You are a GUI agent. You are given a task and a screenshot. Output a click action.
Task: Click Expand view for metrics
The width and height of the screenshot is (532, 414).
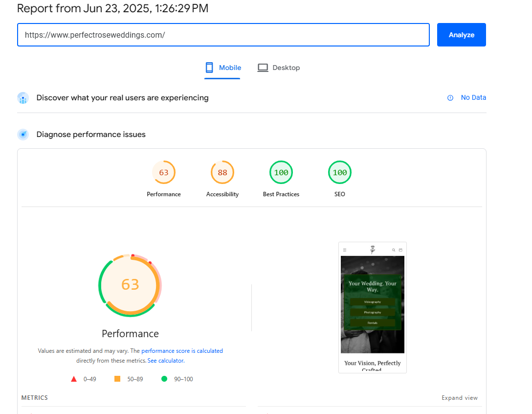pyautogui.click(x=459, y=398)
